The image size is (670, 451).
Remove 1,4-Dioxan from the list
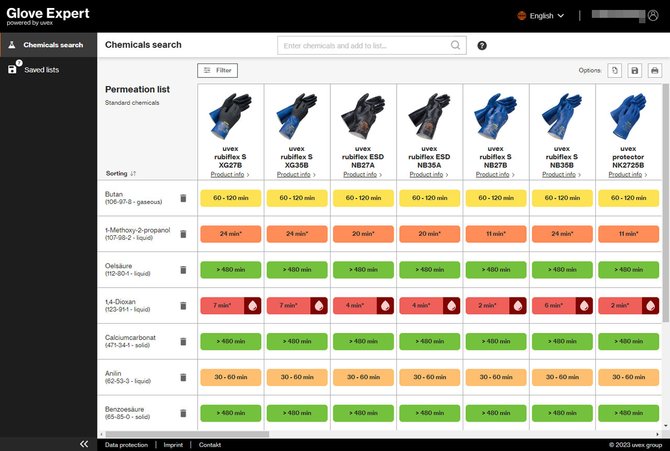pyautogui.click(x=183, y=306)
